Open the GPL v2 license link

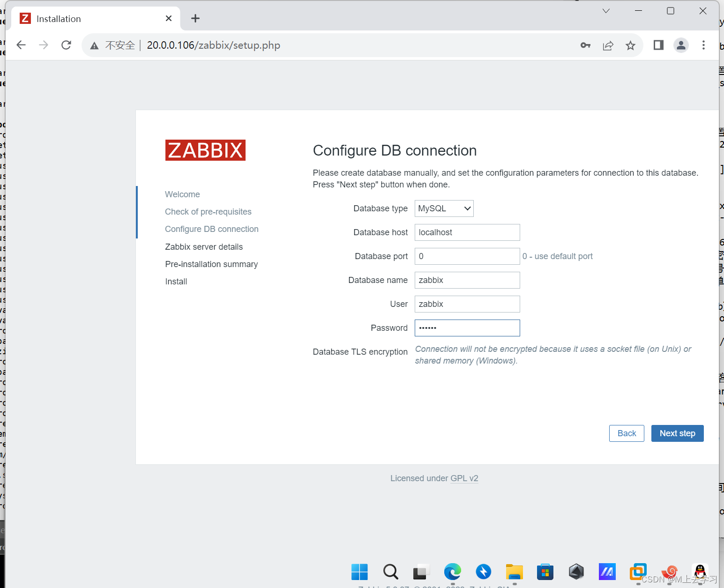(464, 478)
